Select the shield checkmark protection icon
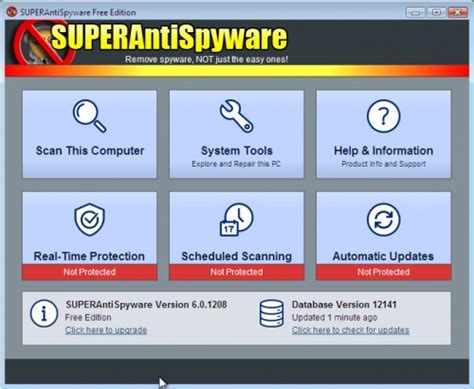This screenshot has height=389, width=474. point(89,219)
